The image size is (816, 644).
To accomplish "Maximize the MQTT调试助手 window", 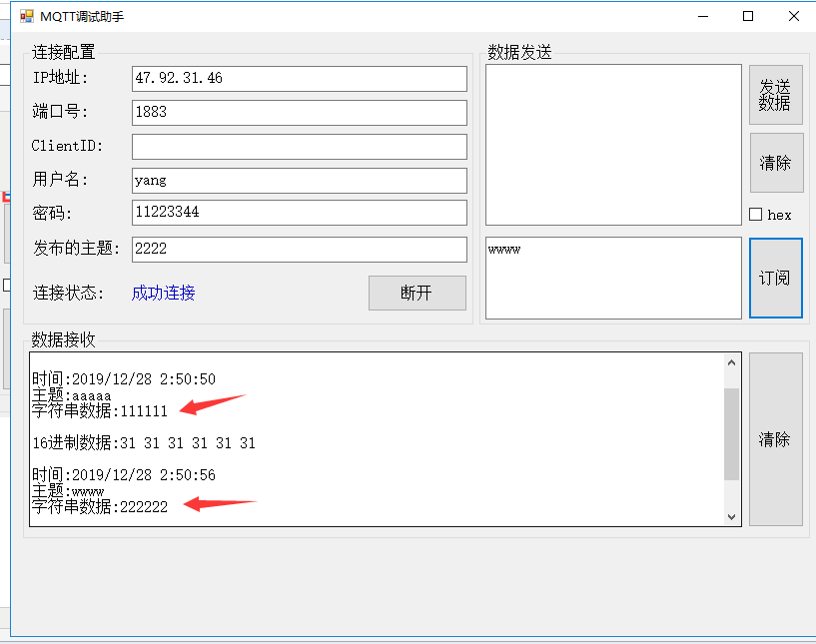I will [748, 16].
